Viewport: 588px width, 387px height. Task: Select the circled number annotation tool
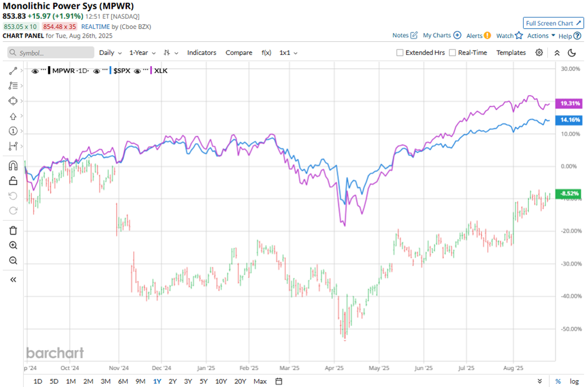click(x=13, y=131)
